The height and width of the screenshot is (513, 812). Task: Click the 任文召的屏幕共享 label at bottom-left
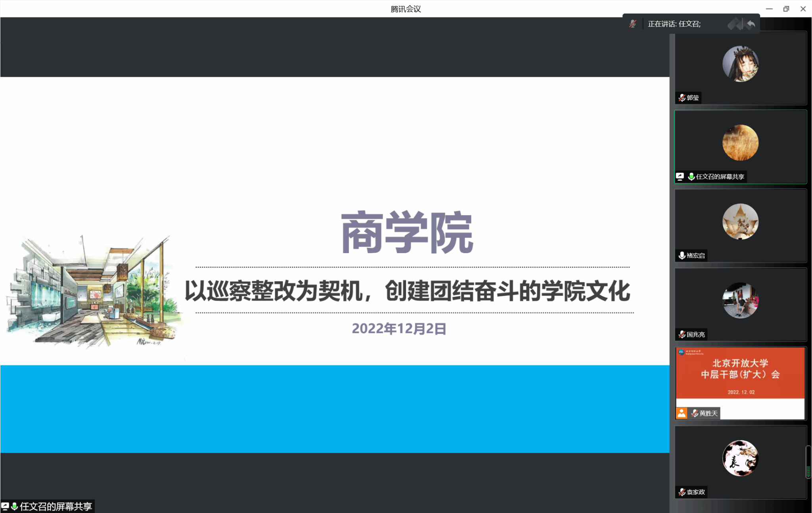[x=56, y=506]
